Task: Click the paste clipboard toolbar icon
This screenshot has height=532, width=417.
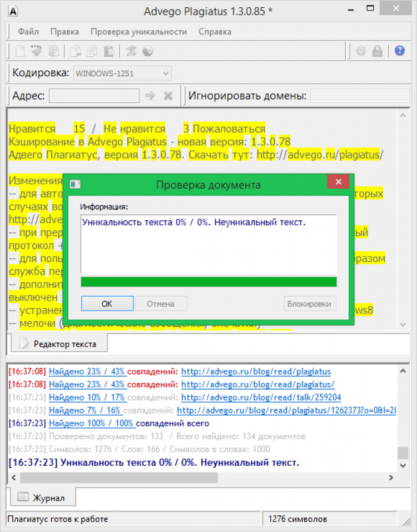Action: pyautogui.click(x=109, y=51)
